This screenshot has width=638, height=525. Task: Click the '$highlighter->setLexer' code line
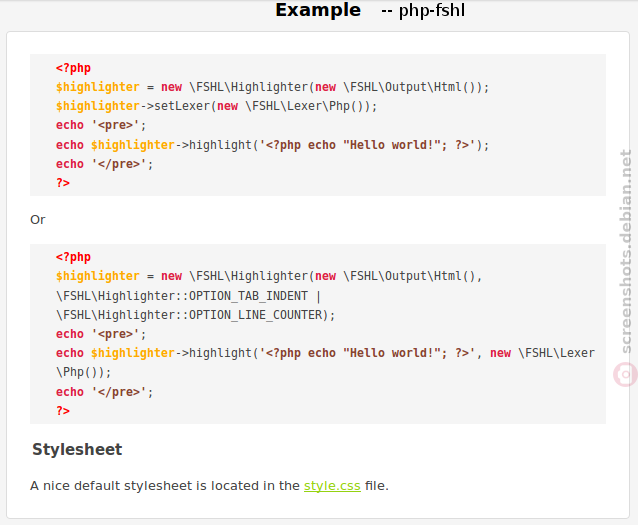pyautogui.click(x=216, y=106)
